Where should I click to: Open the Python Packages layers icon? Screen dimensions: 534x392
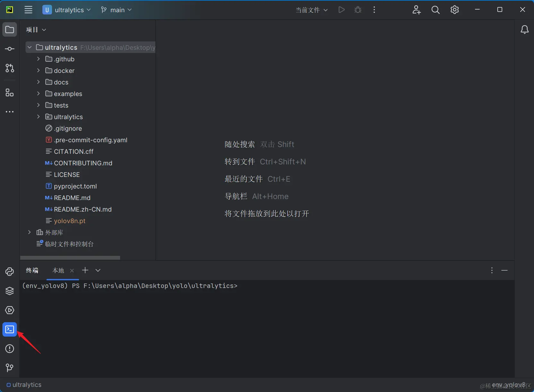click(10, 291)
